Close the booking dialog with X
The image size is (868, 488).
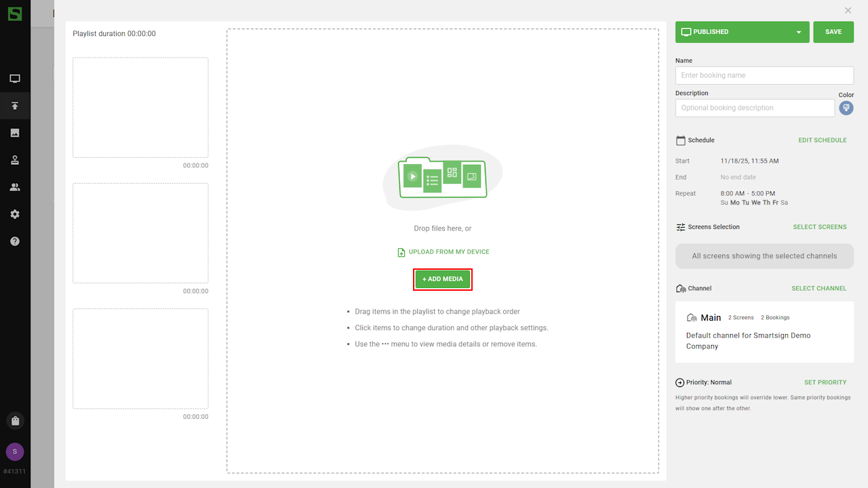pyautogui.click(x=848, y=11)
